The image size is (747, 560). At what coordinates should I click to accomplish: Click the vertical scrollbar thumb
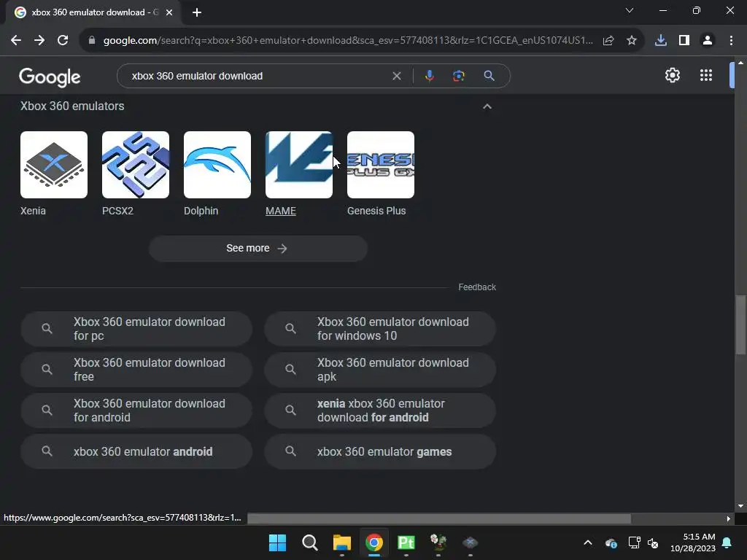coord(740,325)
